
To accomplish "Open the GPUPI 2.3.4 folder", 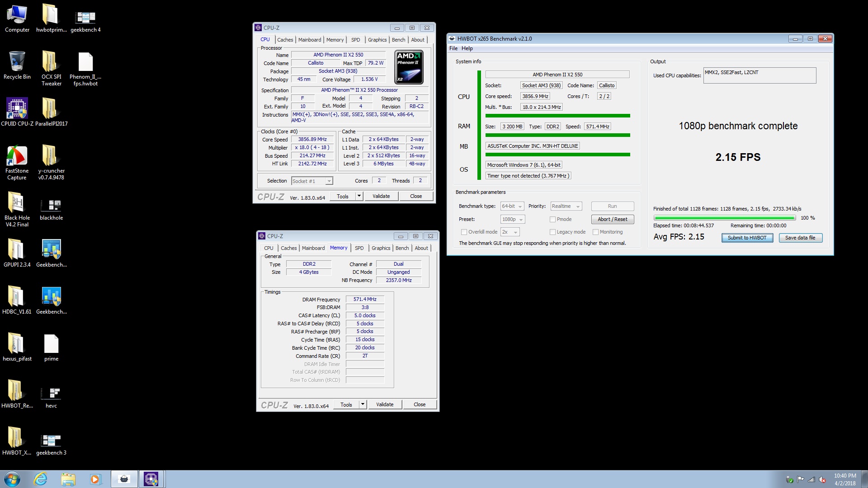I will point(17,253).
